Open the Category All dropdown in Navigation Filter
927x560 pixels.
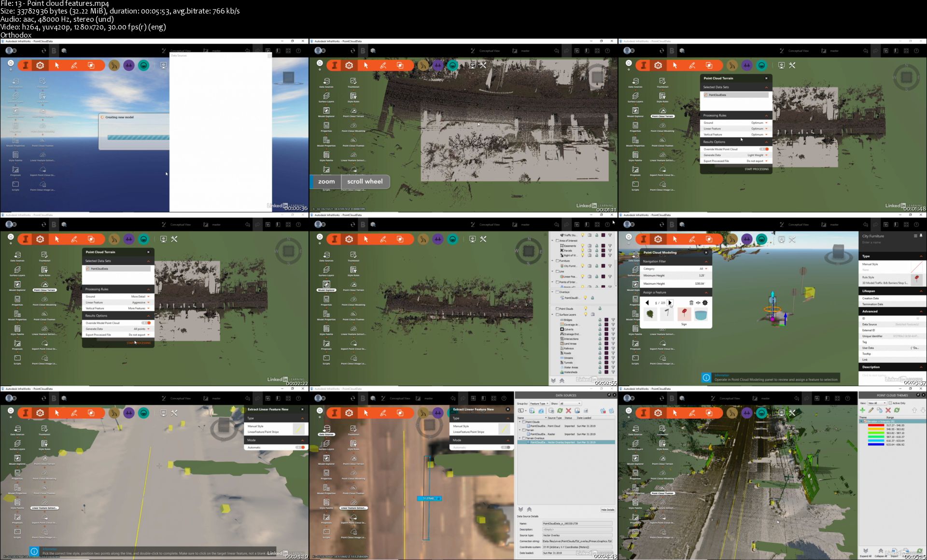click(703, 269)
